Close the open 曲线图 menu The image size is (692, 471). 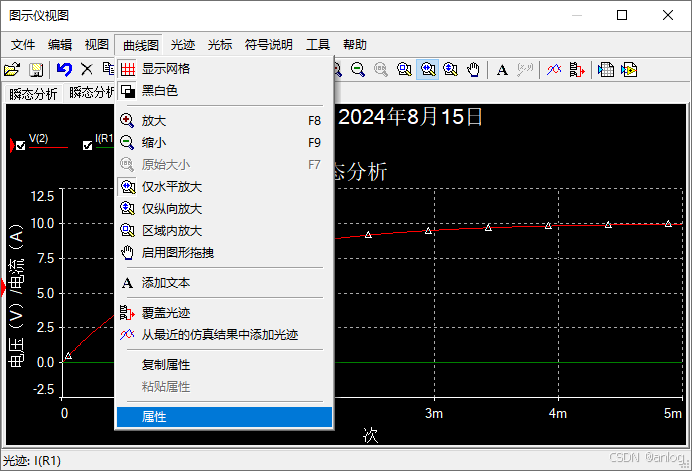[x=140, y=45]
